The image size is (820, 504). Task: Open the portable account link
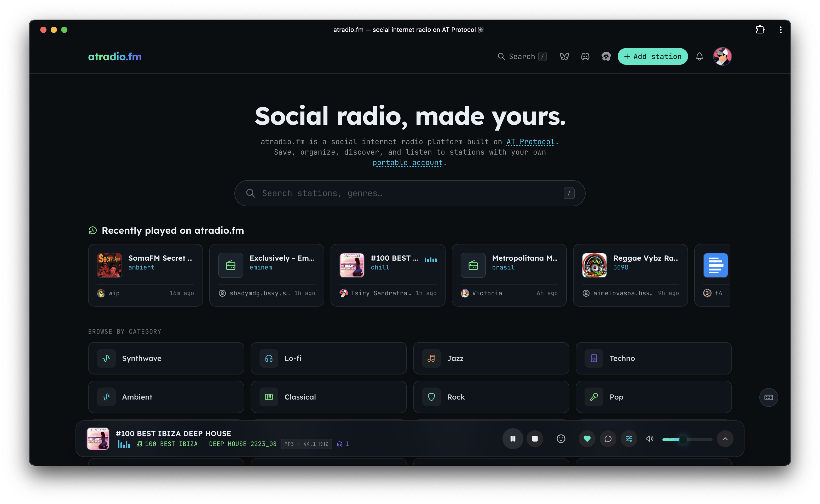[407, 163]
